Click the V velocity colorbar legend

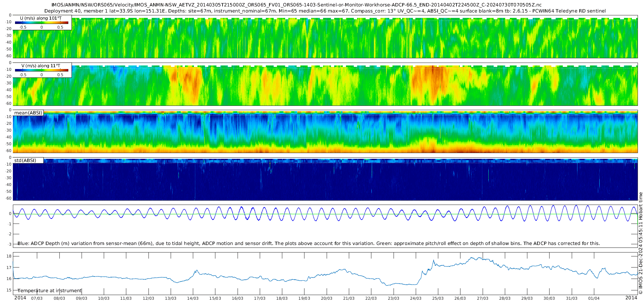point(42,70)
